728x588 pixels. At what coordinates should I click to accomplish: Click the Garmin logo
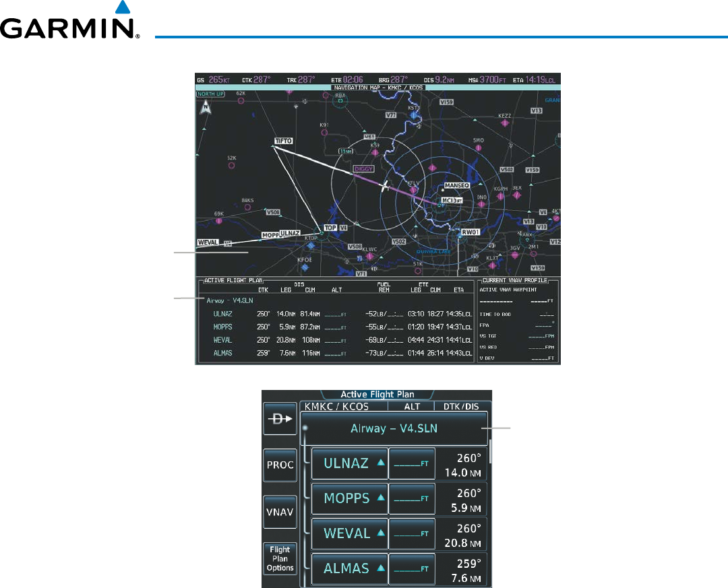point(69,20)
